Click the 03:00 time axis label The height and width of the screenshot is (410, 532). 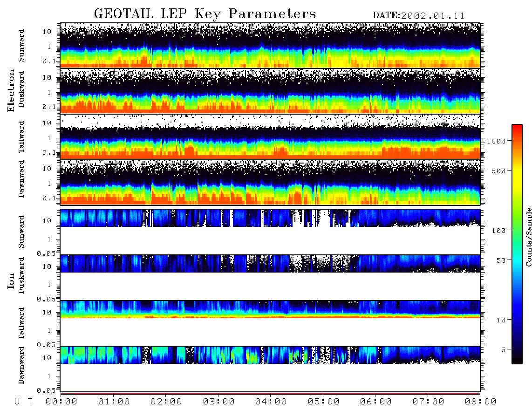pos(219,402)
